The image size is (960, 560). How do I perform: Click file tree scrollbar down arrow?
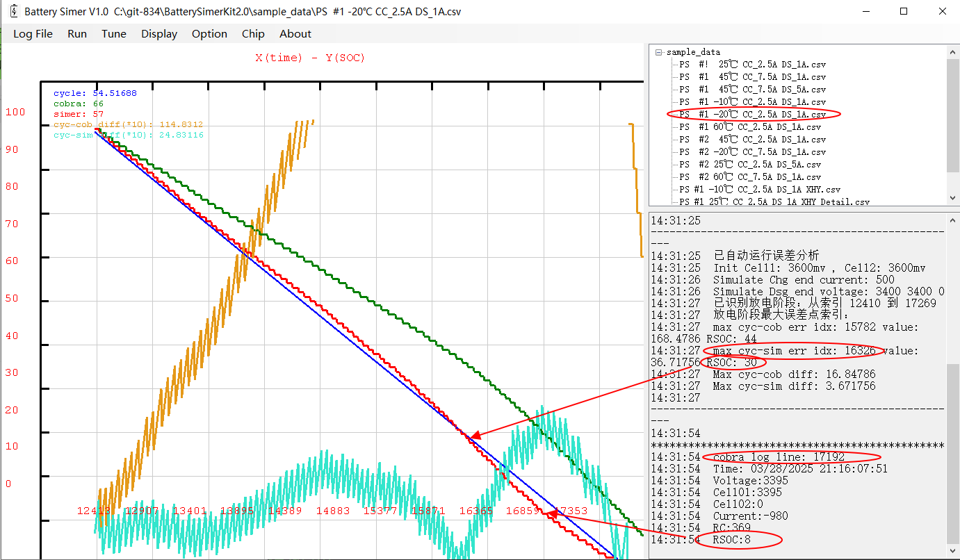pyautogui.click(x=953, y=200)
